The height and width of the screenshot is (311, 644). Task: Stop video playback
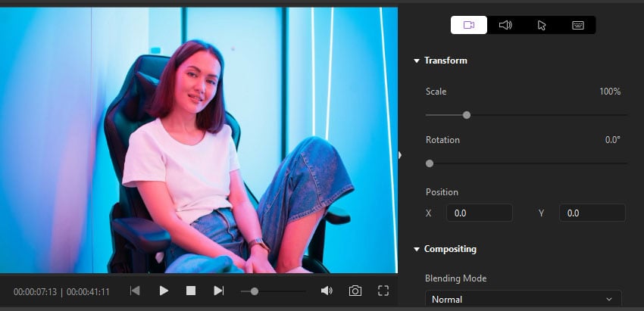pyautogui.click(x=191, y=291)
